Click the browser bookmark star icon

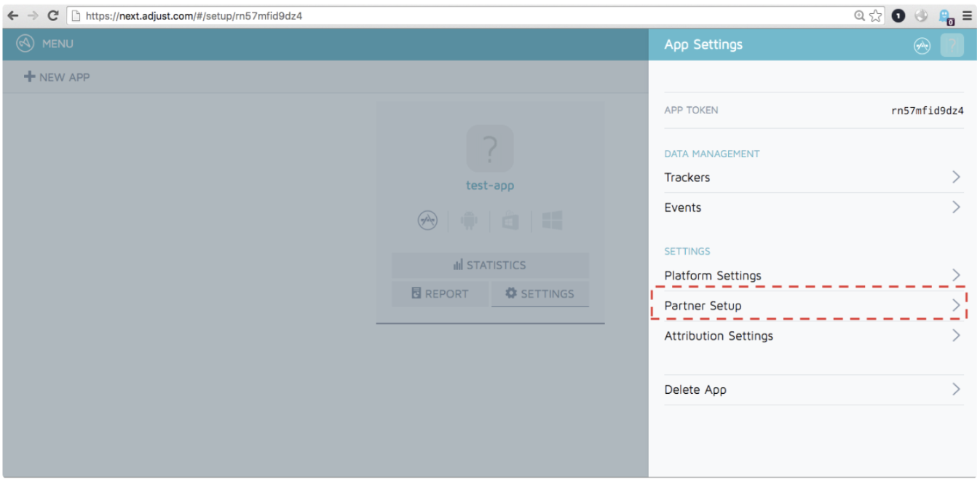tap(876, 15)
